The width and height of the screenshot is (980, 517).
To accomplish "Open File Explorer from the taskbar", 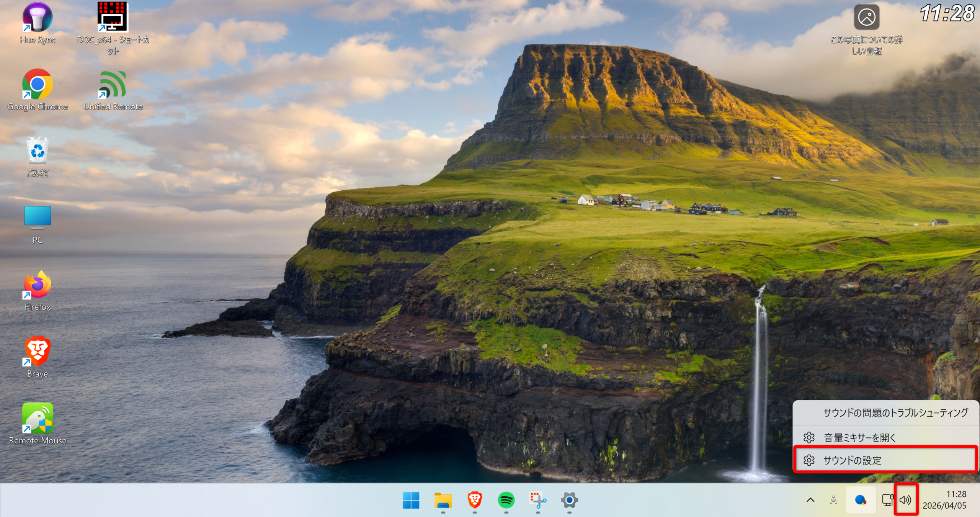I will 443,500.
